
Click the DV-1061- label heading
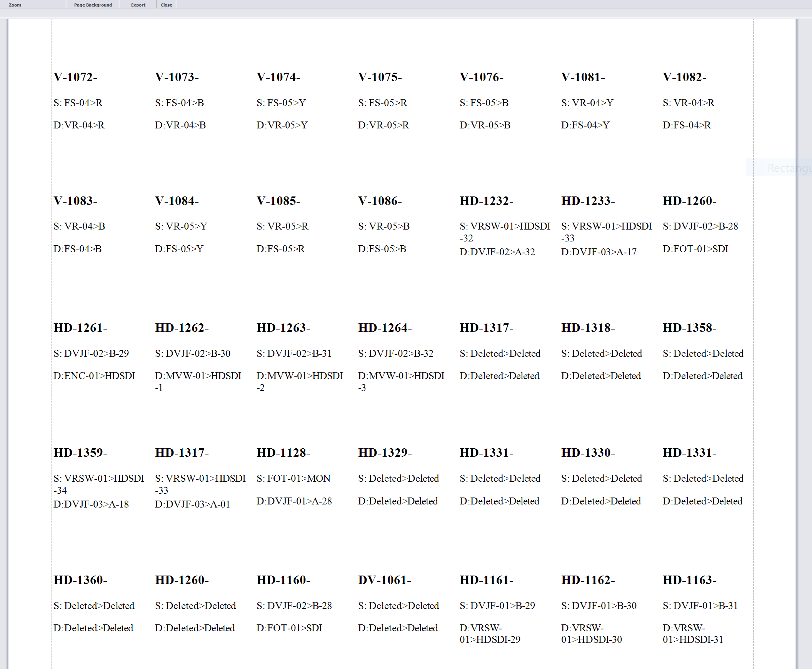(x=384, y=580)
